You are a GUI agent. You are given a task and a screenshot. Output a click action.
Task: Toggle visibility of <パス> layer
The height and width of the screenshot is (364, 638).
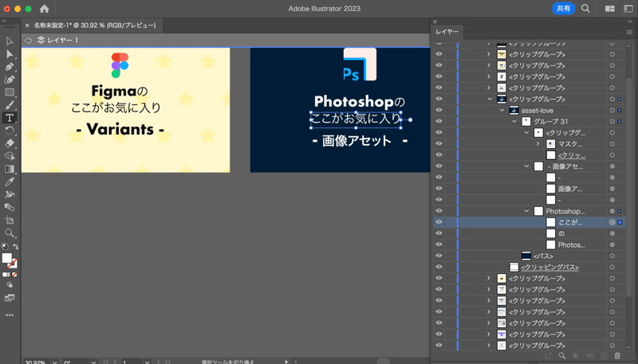pos(439,256)
